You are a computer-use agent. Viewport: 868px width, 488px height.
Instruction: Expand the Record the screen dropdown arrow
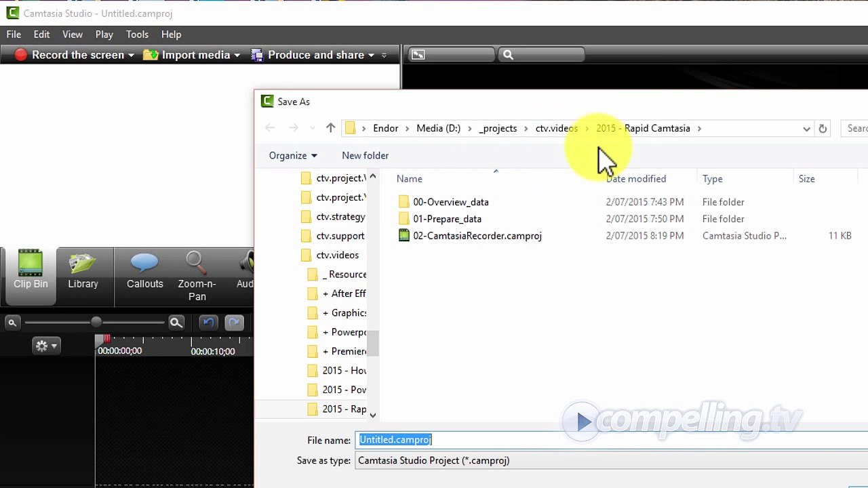(x=131, y=56)
